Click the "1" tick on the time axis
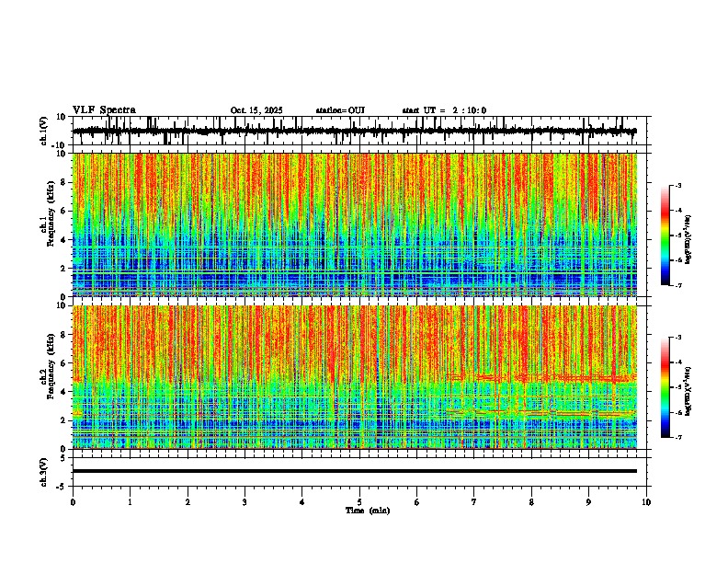The image size is (728, 563). click(130, 502)
